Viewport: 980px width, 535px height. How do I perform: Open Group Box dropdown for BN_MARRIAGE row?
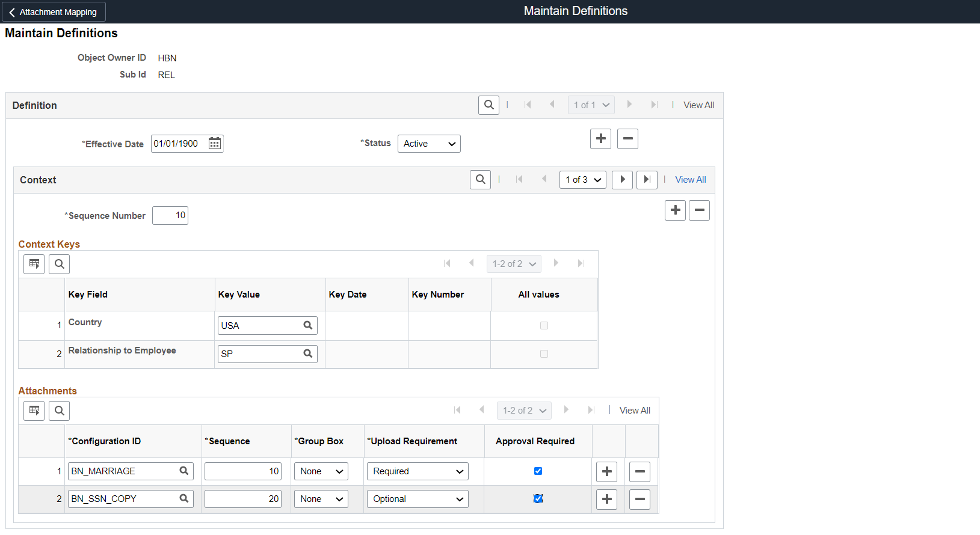click(x=321, y=471)
